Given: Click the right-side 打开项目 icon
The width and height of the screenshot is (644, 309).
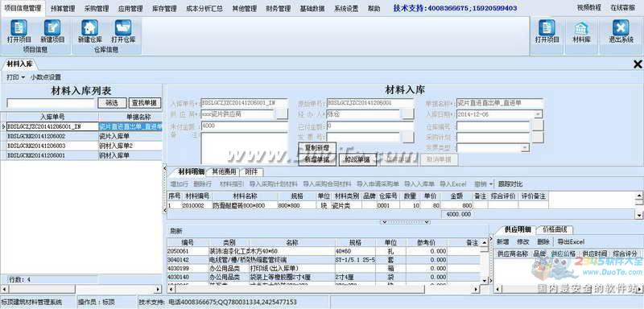Looking at the screenshot, I should pos(547,31).
